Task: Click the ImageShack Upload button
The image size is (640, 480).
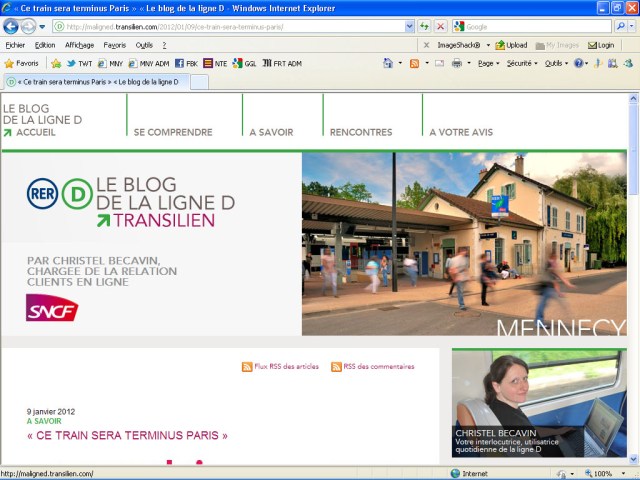Action: (x=512, y=45)
